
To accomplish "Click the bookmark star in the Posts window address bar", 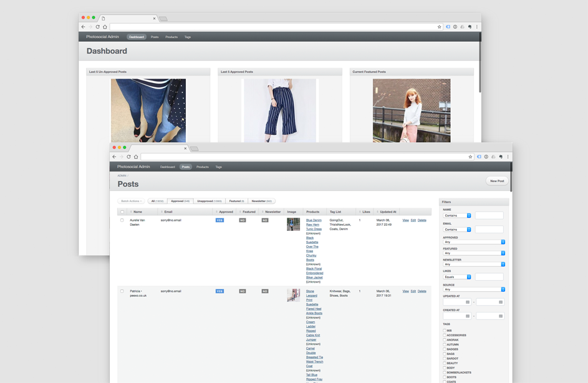I will (470, 157).
